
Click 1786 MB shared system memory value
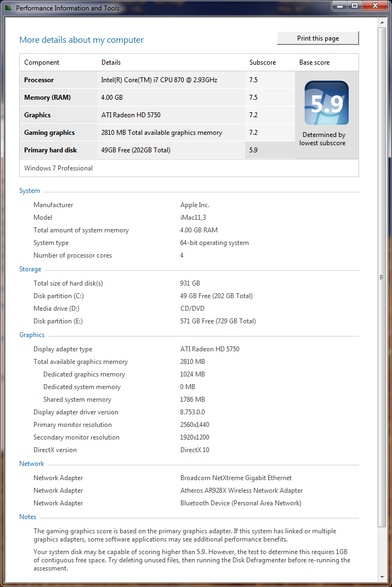point(192,400)
